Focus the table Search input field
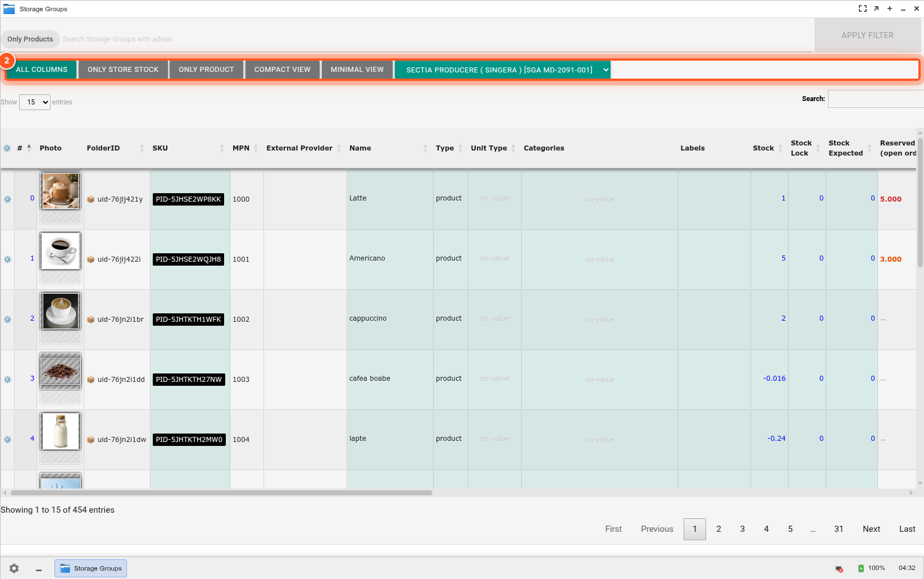Viewport: 924px width, 579px height. (x=875, y=99)
